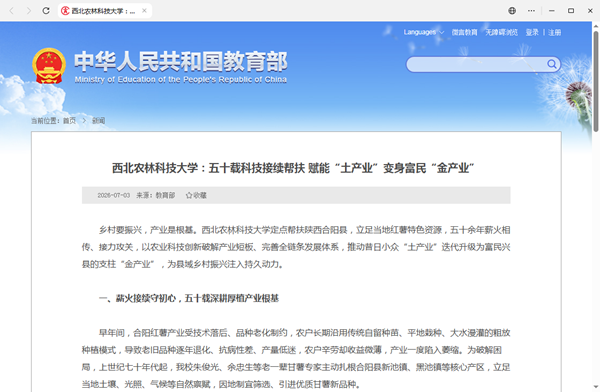
Task: Click the globe icon in title bar
Action: tap(512, 11)
